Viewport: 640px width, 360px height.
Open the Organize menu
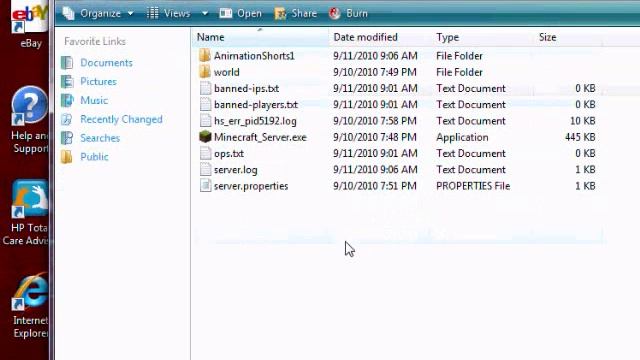(100, 13)
